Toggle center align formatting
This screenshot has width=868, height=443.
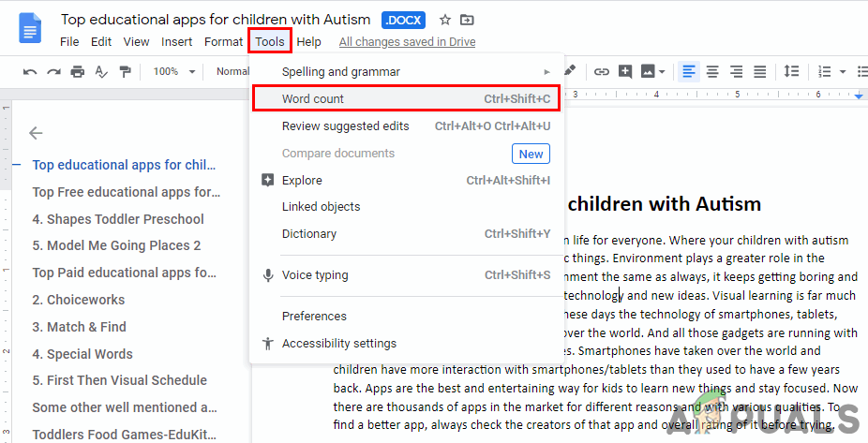tap(712, 71)
